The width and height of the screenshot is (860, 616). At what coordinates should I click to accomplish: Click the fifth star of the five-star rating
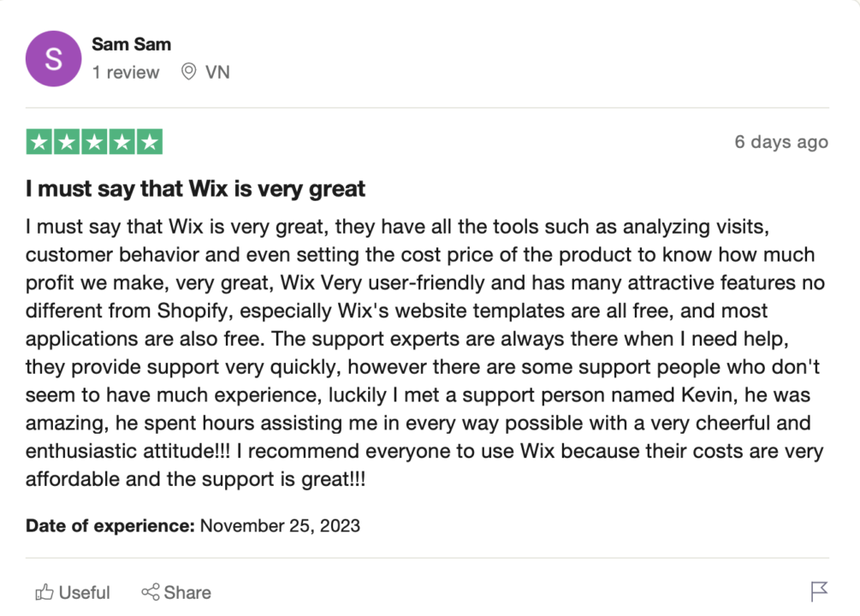point(151,141)
